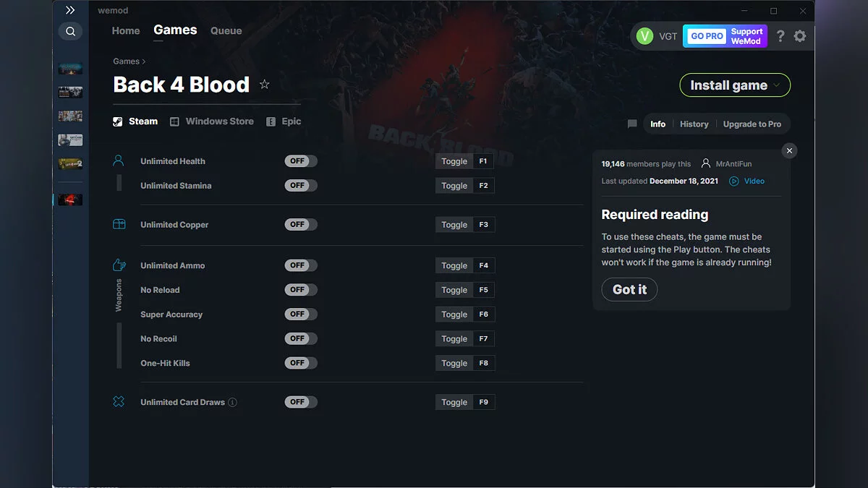
Task: Open the help question mark
Action: tap(780, 35)
